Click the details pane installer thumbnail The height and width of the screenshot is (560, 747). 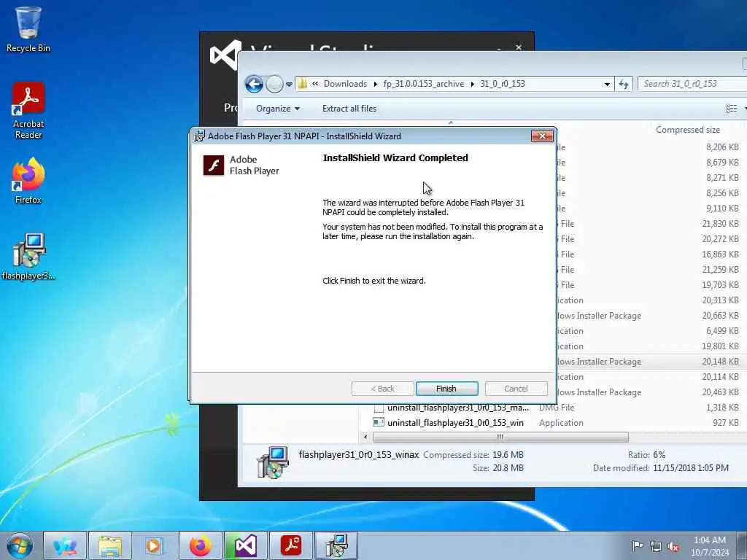click(x=273, y=462)
